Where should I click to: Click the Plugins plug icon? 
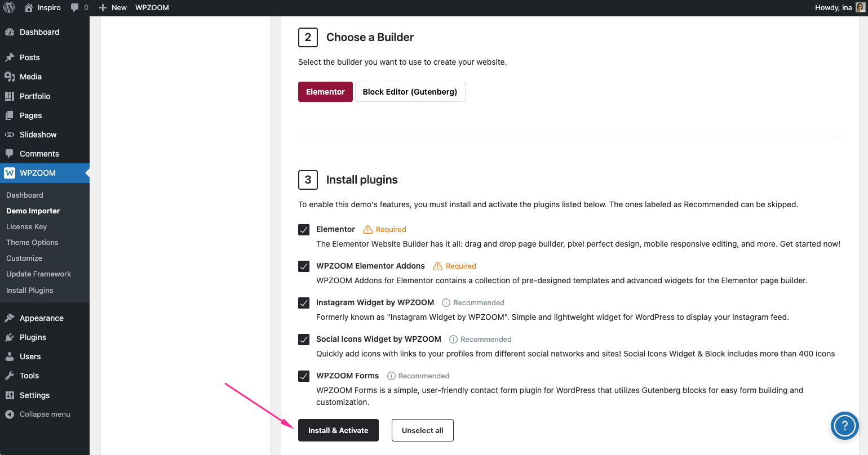[10, 337]
